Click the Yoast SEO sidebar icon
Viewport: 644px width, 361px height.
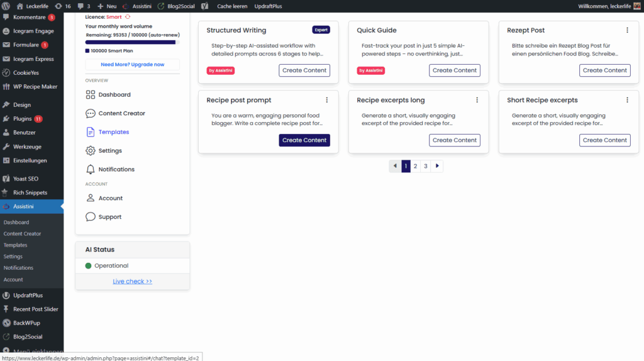(x=6, y=179)
